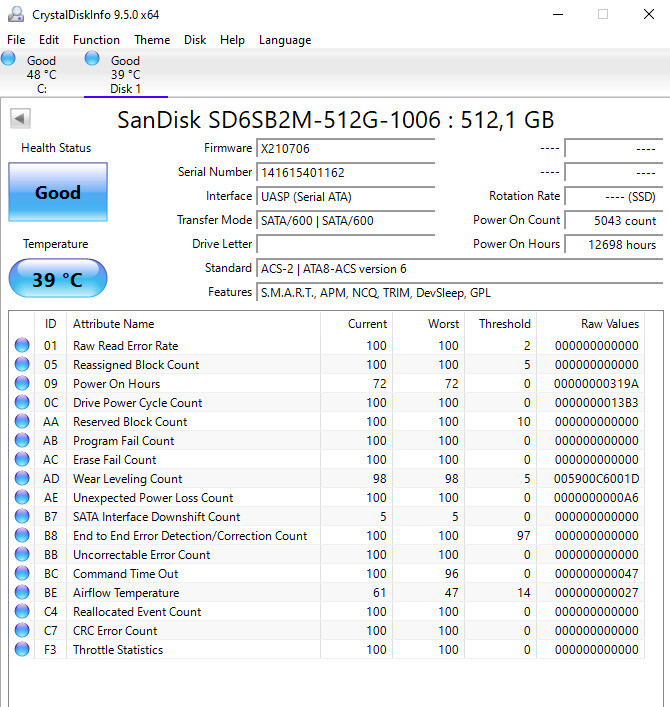Open the Disk menu
The height and width of the screenshot is (707, 670).
(x=195, y=40)
